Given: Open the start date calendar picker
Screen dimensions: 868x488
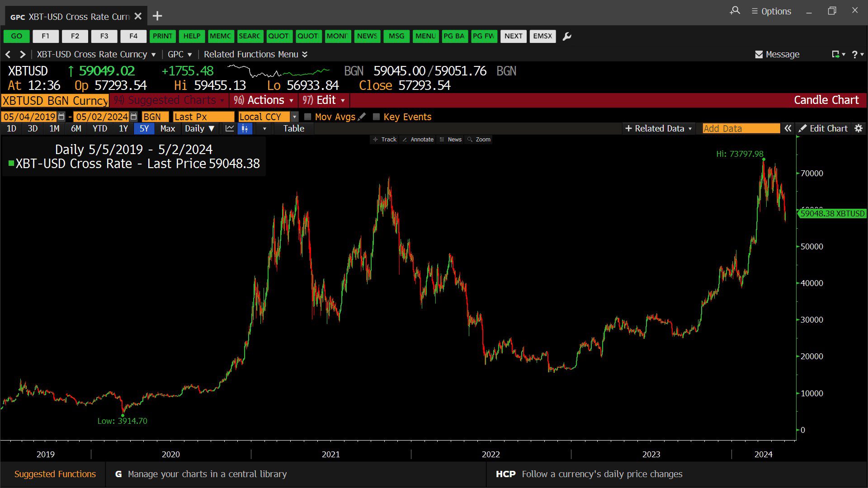Looking at the screenshot, I should [x=61, y=117].
